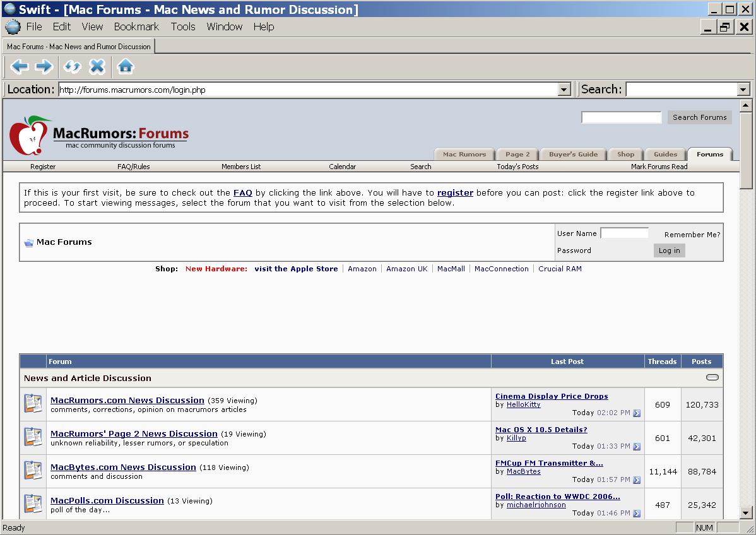Open the Register nav link
Image resolution: width=756 pixels, height=535 pixels.
(43, 167)
